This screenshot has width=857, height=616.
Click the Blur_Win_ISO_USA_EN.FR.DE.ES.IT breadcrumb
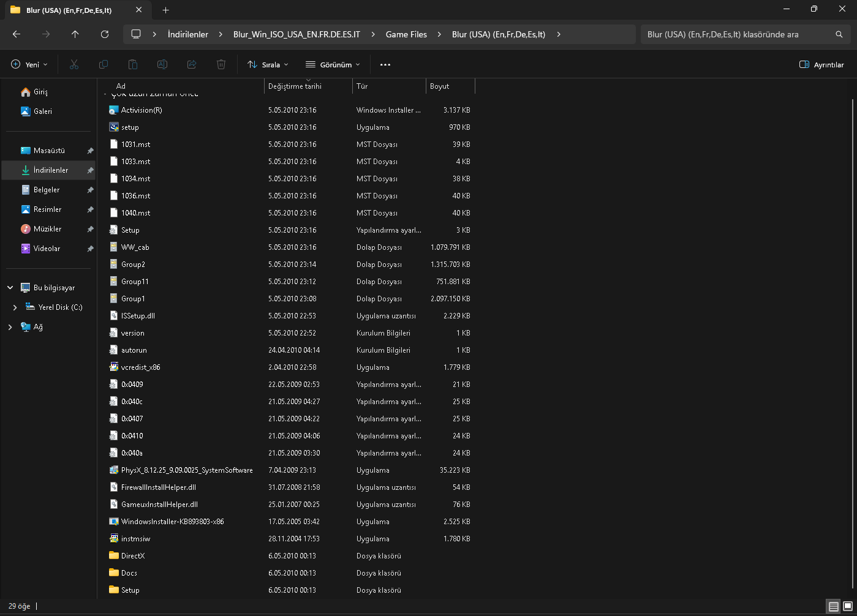click(x=296, y=34)
